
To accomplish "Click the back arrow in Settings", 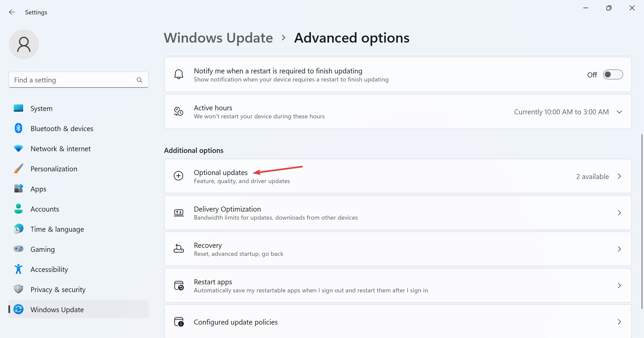I will click(x=12, y=12).
